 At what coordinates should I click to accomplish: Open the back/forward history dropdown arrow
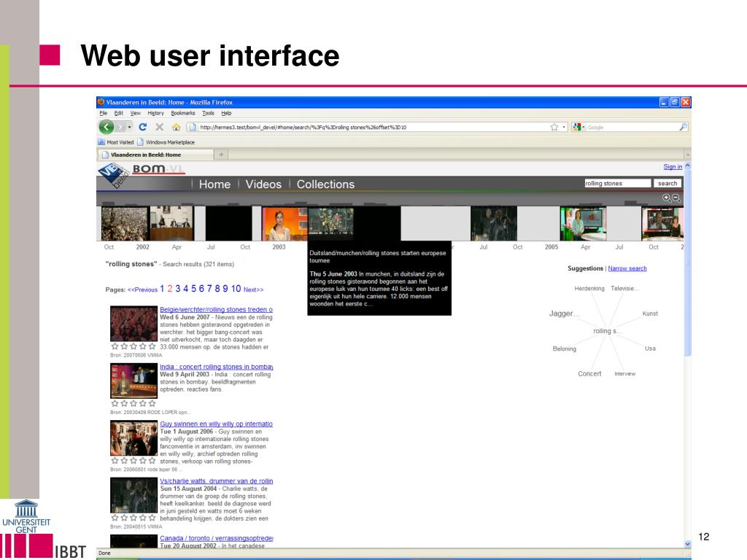point(130,127)
